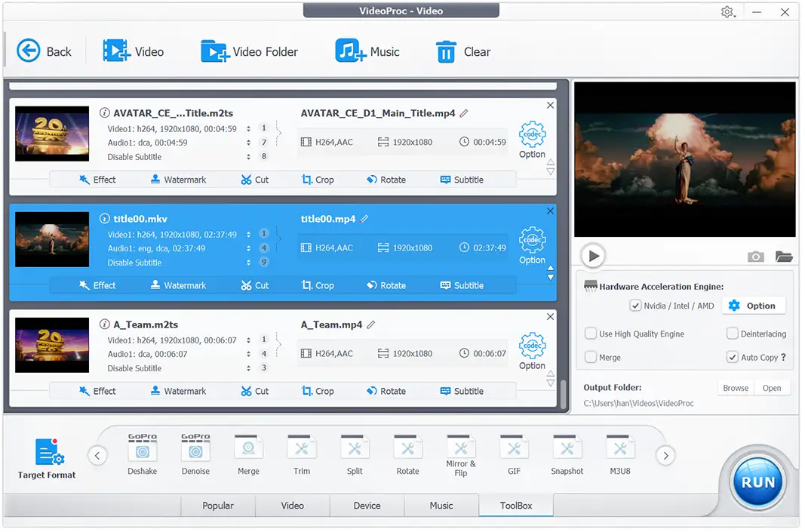Click the Deshake tool icon
Viewport: 805px width, 532px height.
(x=142, y=451)
